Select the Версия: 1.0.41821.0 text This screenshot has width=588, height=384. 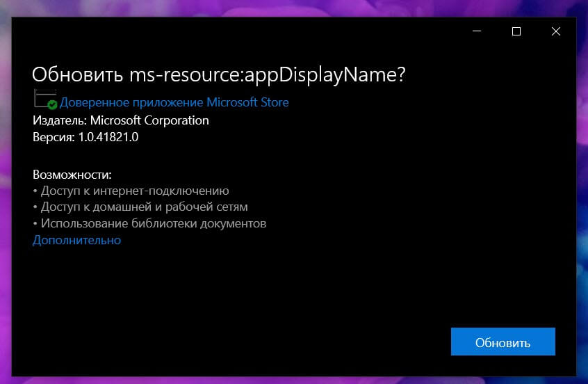[85, 137]
